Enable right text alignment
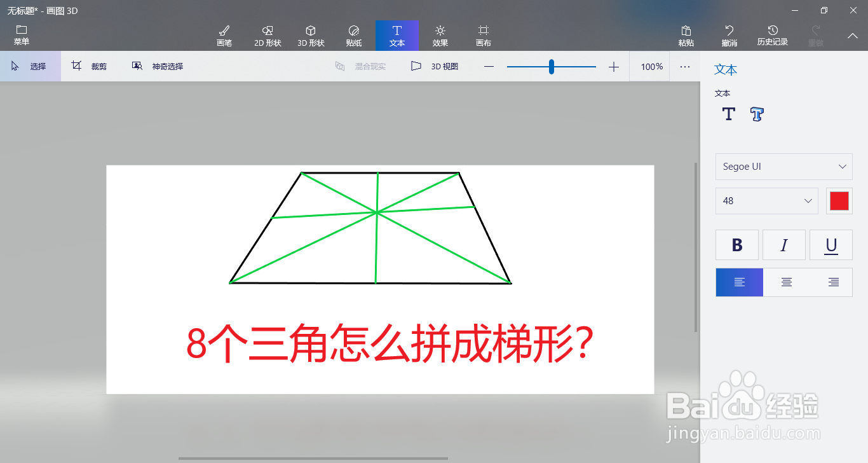The width and height of the screenshot is (868, 463). (833, 282)
